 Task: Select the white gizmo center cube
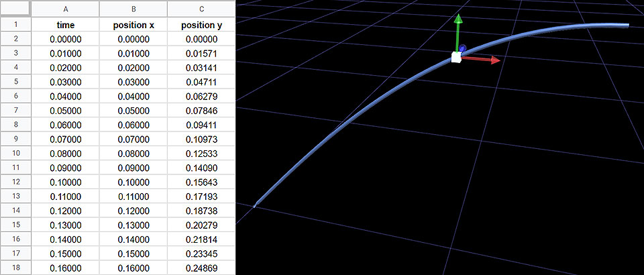pos(456,57)
